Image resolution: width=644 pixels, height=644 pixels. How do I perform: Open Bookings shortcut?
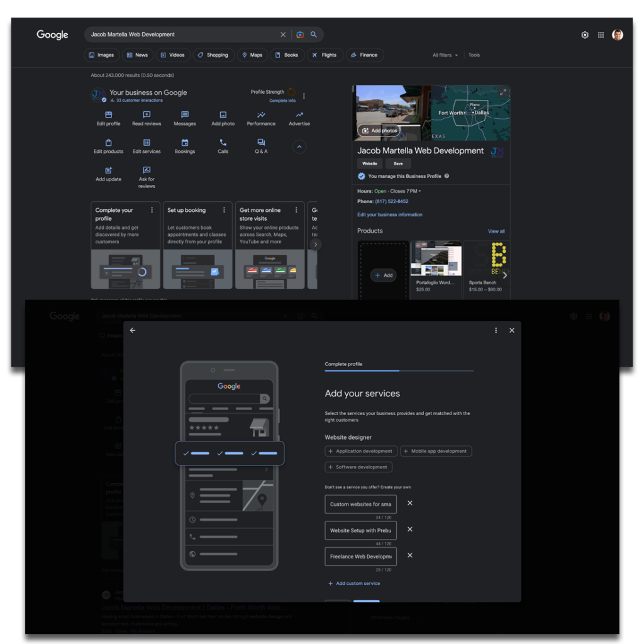tap(185, 146)
